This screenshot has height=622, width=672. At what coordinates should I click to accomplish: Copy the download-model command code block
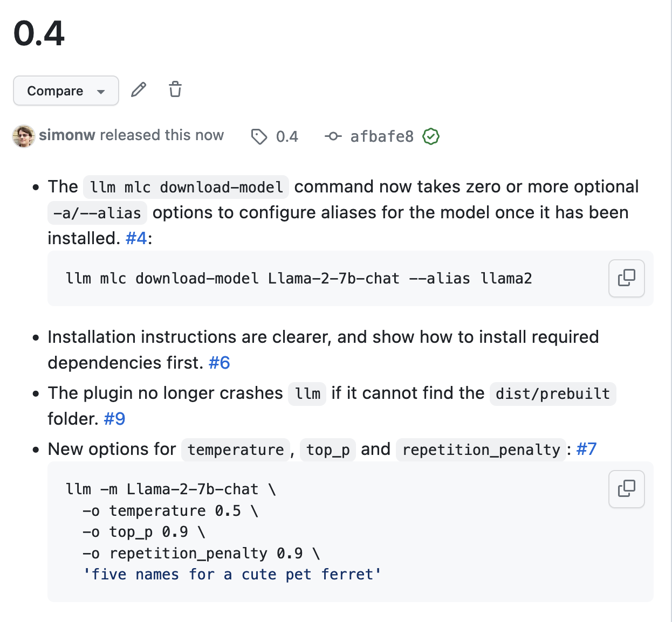(x=626, y=278)
